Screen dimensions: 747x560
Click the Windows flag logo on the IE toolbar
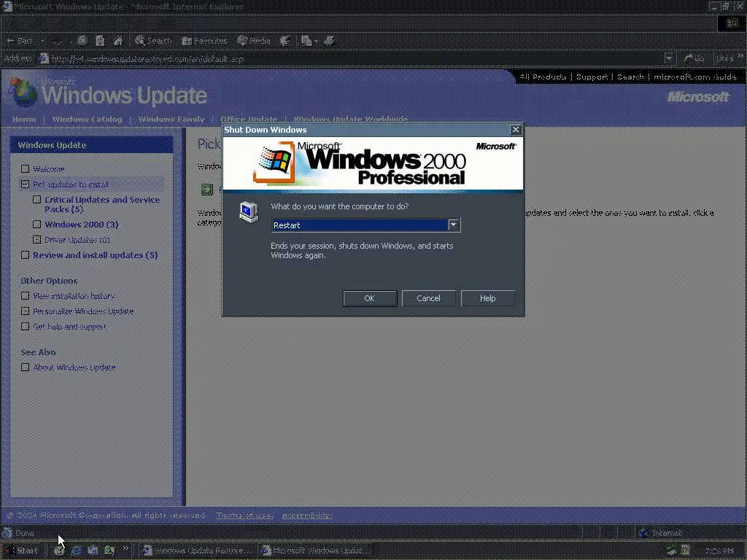tap(731, 23)
